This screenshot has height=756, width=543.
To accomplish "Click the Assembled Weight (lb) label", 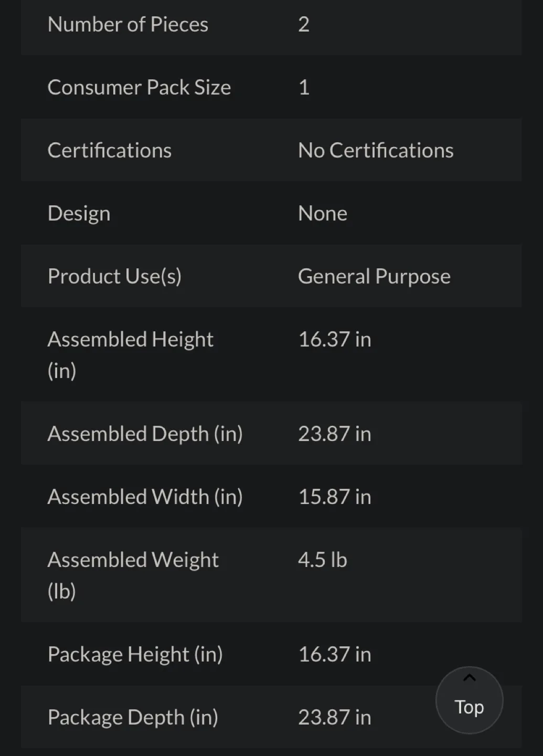I will pos(133,575).
